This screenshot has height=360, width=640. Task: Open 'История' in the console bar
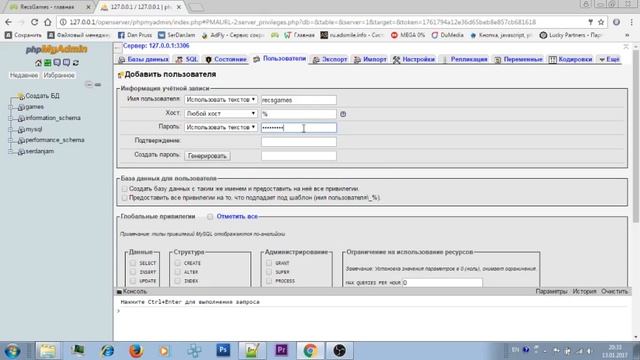click(x=584, y=291)
